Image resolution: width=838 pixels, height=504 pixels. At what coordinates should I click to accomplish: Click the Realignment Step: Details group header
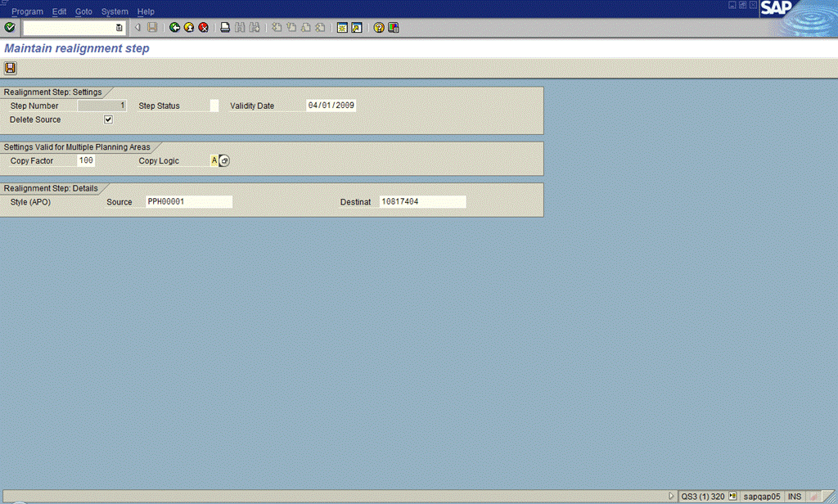(51, 188)
